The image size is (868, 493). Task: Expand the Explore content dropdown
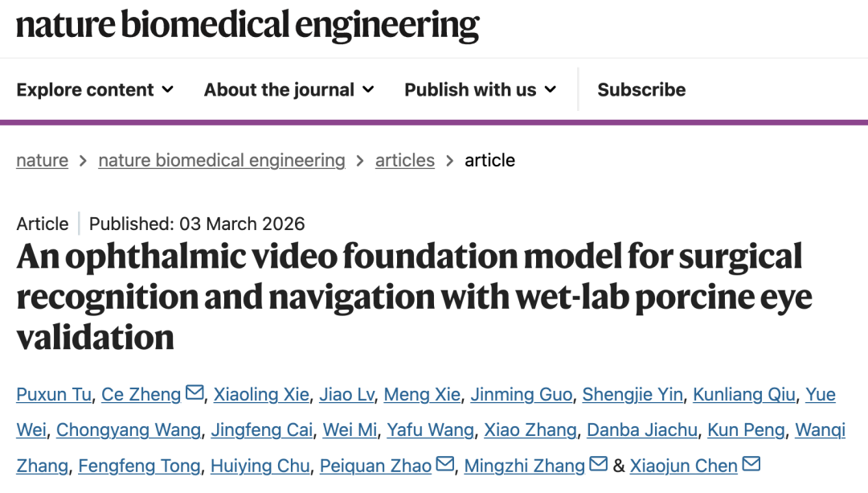point(95,89)
